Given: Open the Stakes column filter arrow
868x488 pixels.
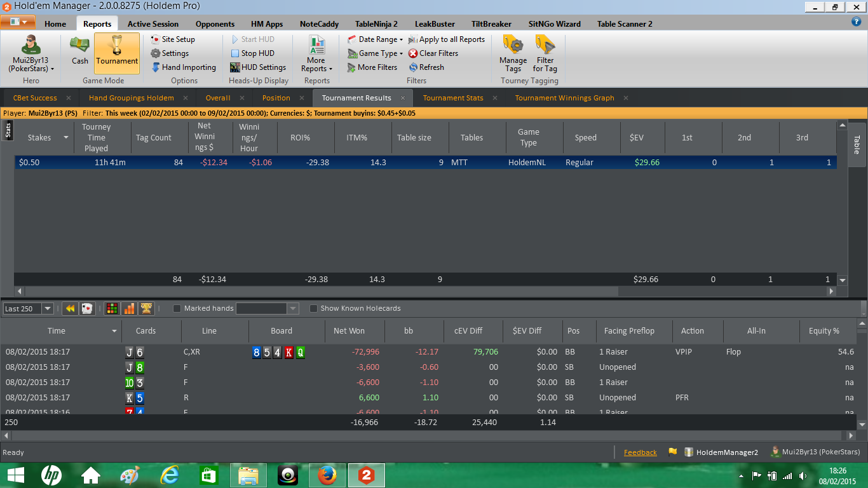Looking at the screenshot, I should pyautogui.click(x=65, y=138).
